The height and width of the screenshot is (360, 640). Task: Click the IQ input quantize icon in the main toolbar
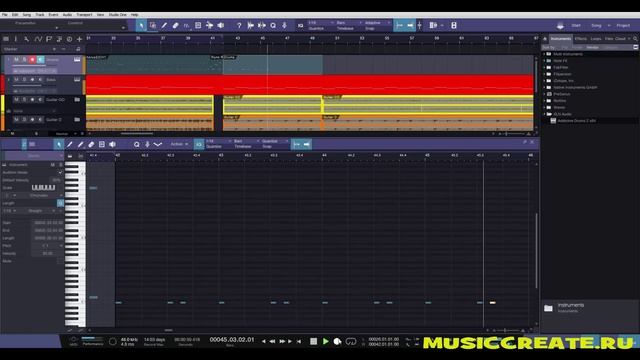(300, 25)
